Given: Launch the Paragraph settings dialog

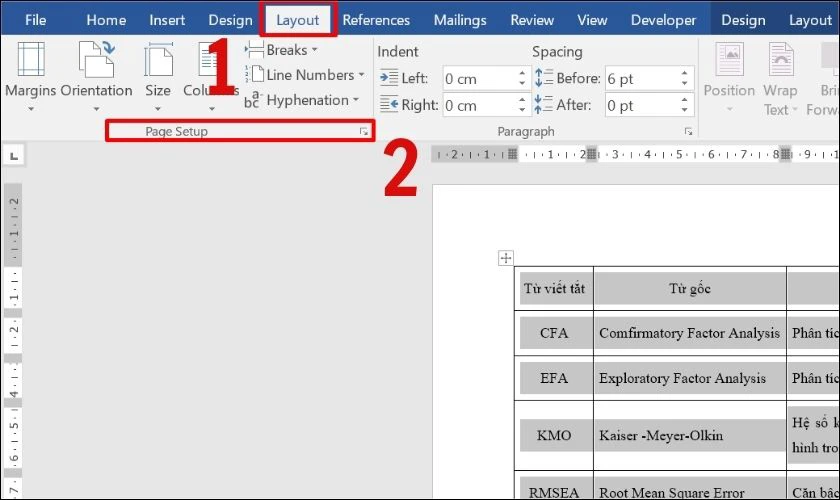Looking at the screenshot, I should click(x=688, y=131).
